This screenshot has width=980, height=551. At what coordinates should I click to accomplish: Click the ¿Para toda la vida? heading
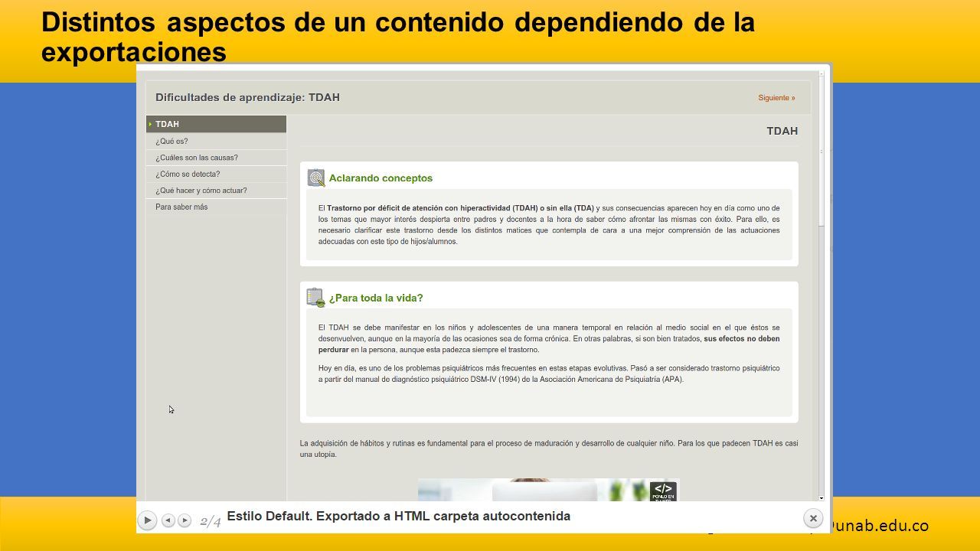pos(376,298)
